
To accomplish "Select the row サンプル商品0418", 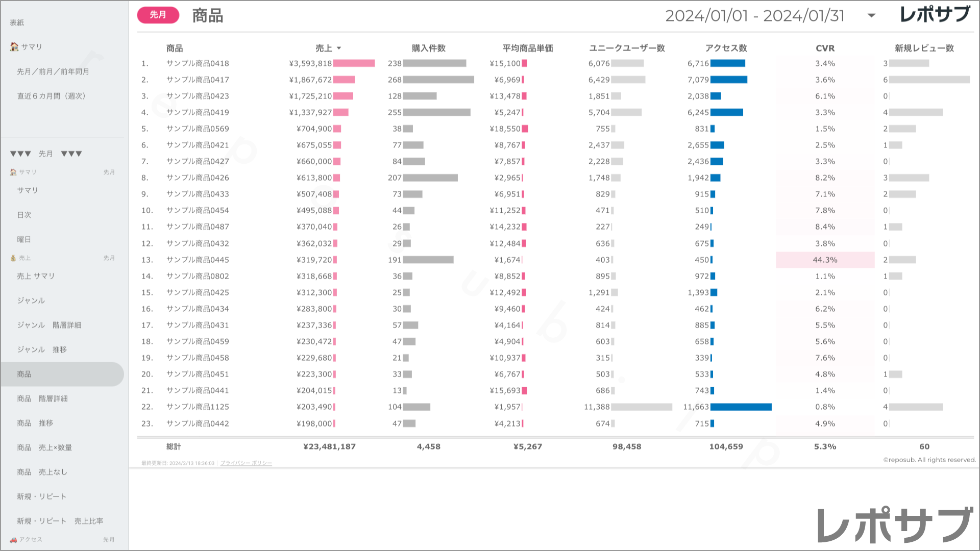I will (x=555, y=63).
